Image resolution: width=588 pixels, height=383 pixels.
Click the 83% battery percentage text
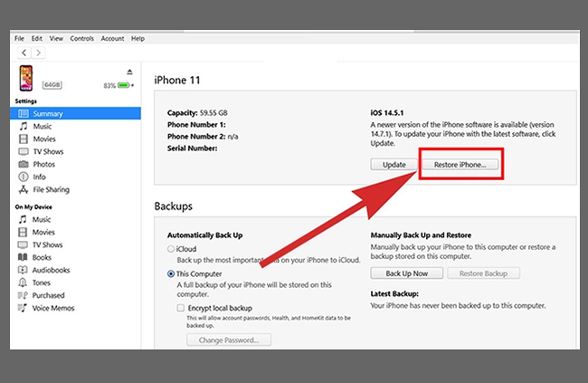click(x=109, y=86)
